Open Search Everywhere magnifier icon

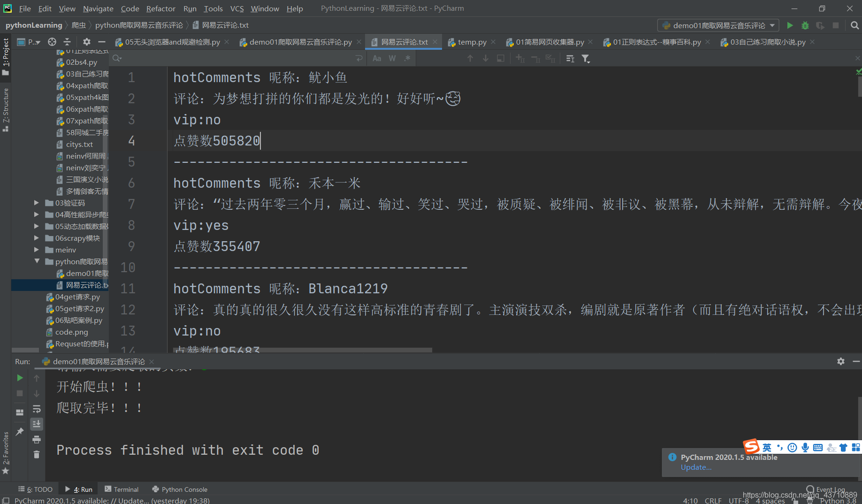point(854,25)
